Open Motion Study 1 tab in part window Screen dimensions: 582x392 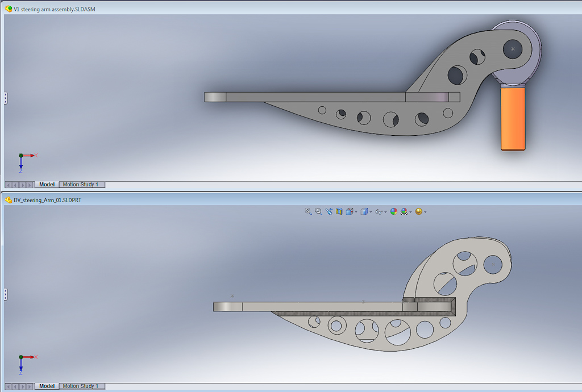pos(82,386)
